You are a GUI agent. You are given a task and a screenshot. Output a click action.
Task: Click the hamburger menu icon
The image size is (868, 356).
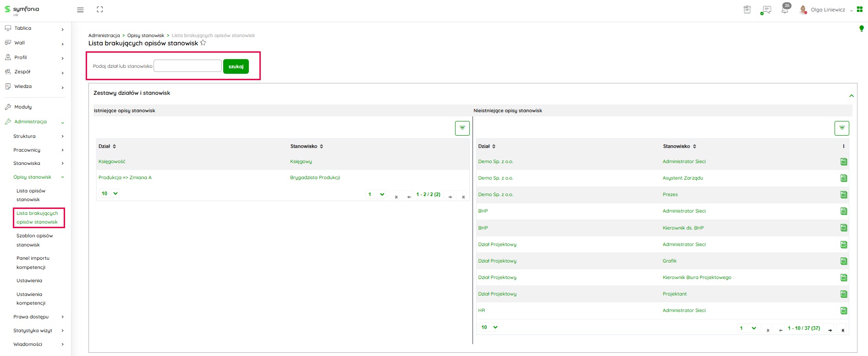coord(80,10)
